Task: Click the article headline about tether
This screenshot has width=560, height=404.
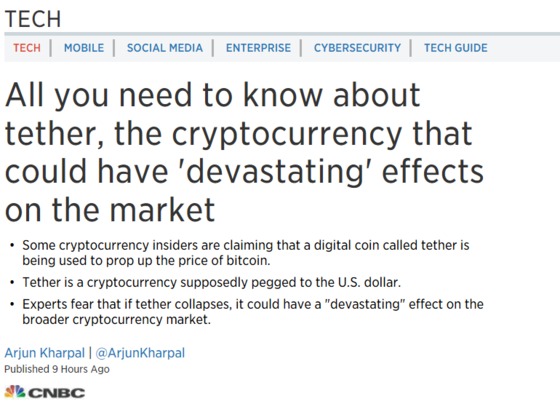Action: [x=244, y=152]
